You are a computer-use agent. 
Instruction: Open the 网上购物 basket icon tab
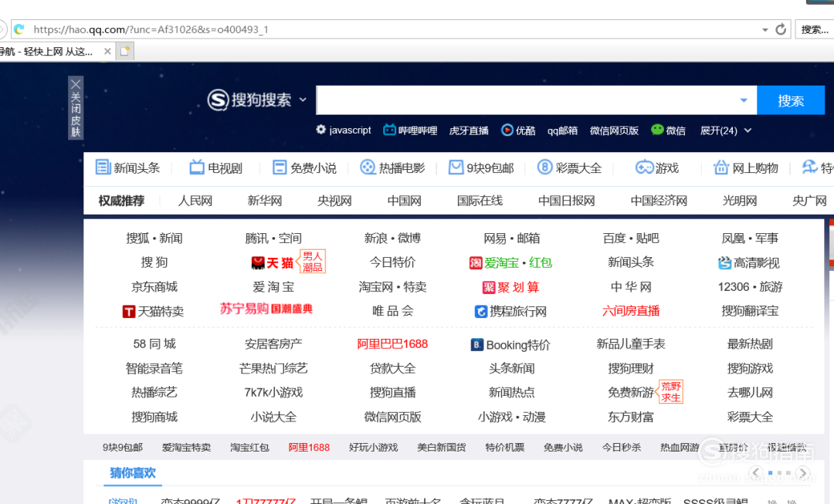(x=720, y=167)
